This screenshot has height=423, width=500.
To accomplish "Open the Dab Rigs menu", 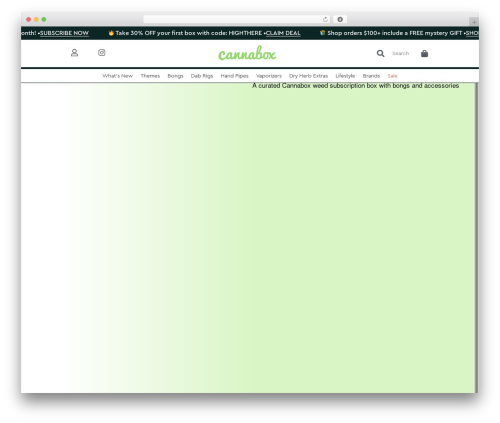I will click(202, 76).
